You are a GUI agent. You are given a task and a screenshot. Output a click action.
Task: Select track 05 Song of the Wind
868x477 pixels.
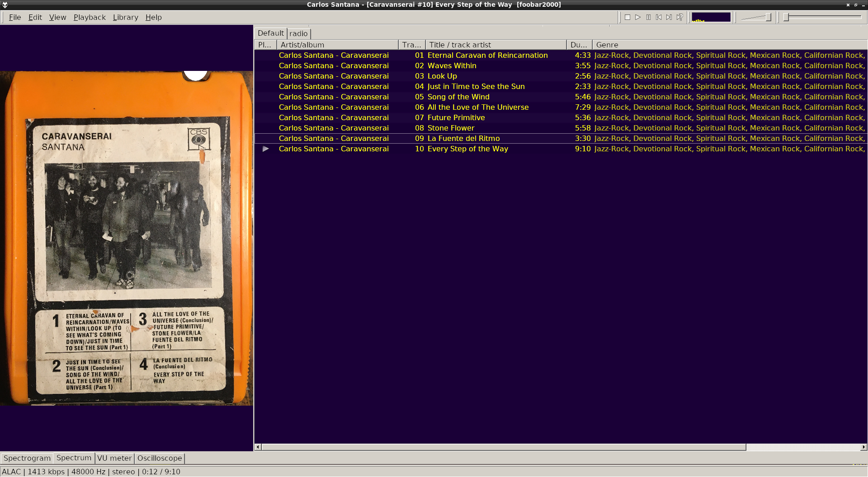[x=561, y=97]
